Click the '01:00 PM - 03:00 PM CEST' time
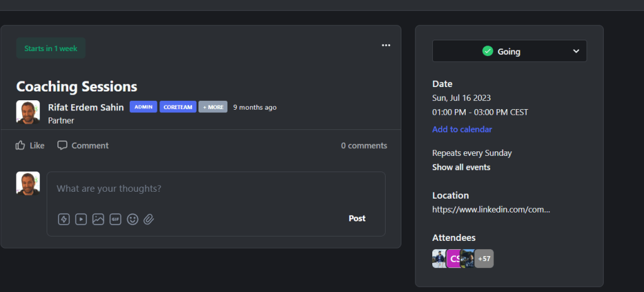 480,112
